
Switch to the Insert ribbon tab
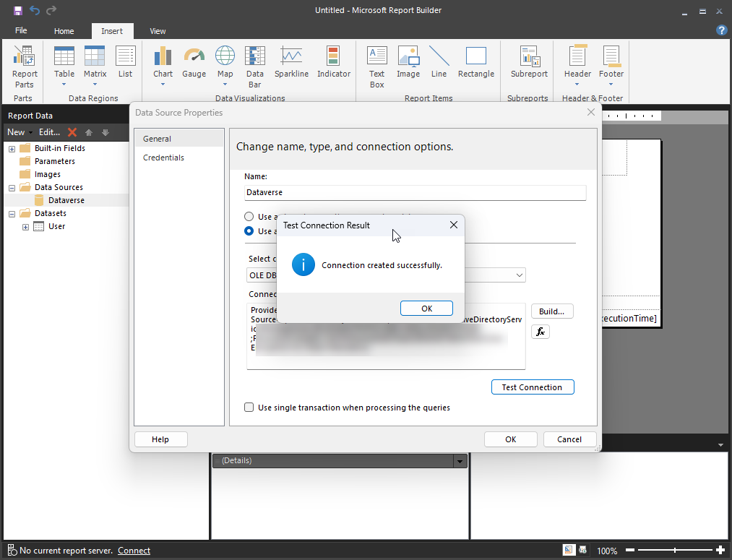[x=112, y=31]
